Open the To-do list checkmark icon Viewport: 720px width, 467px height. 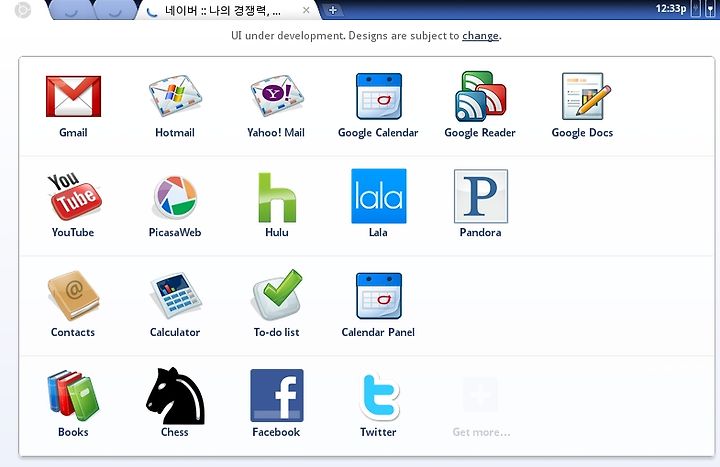pos(277,295)
